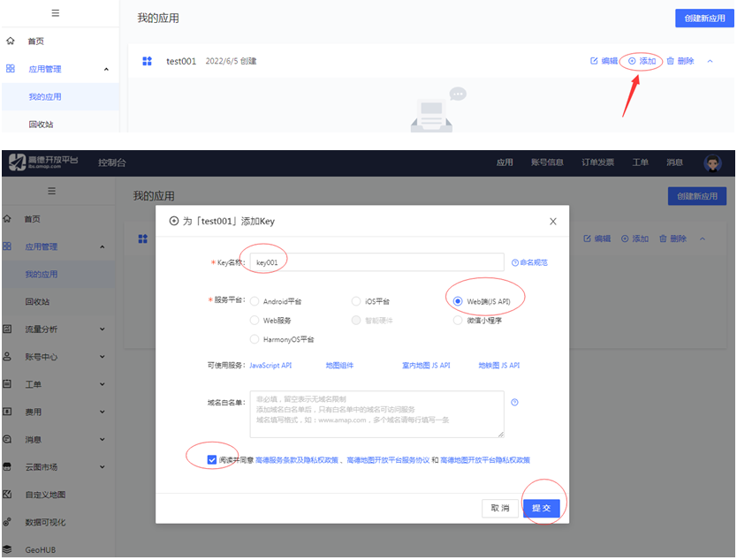Select the HarmonyOS平台 radio button
The image size is (737, 560).
point(255,339)
